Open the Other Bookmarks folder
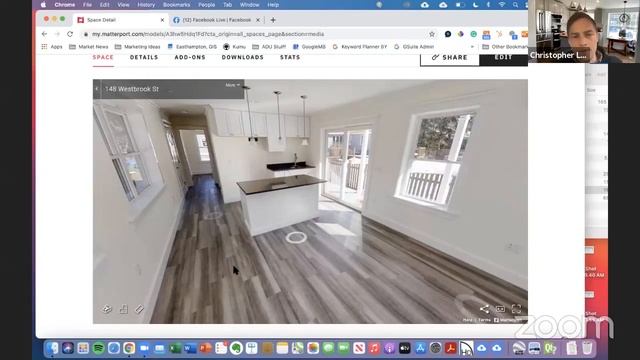Screen dimensions: 640x360 (x=505, y=47)
